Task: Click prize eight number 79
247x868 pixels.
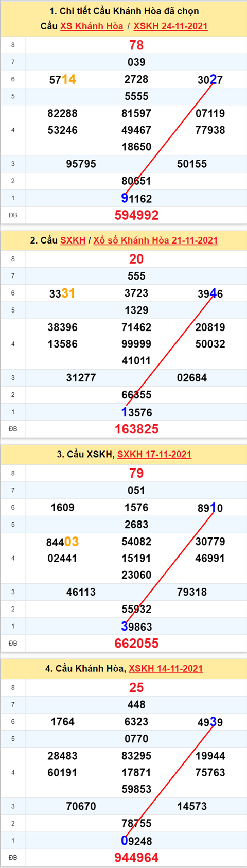Action: pos(136,473)
